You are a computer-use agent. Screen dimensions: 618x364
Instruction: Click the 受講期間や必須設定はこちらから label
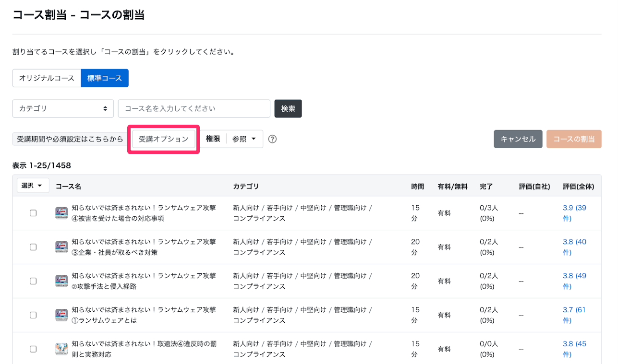tap(70, 139)
